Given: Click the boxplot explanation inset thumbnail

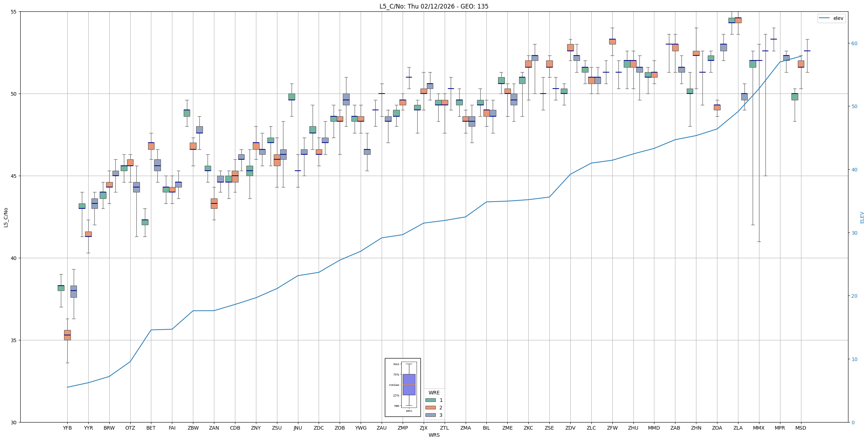Looking at the screenshot, I should coord(403,387).
